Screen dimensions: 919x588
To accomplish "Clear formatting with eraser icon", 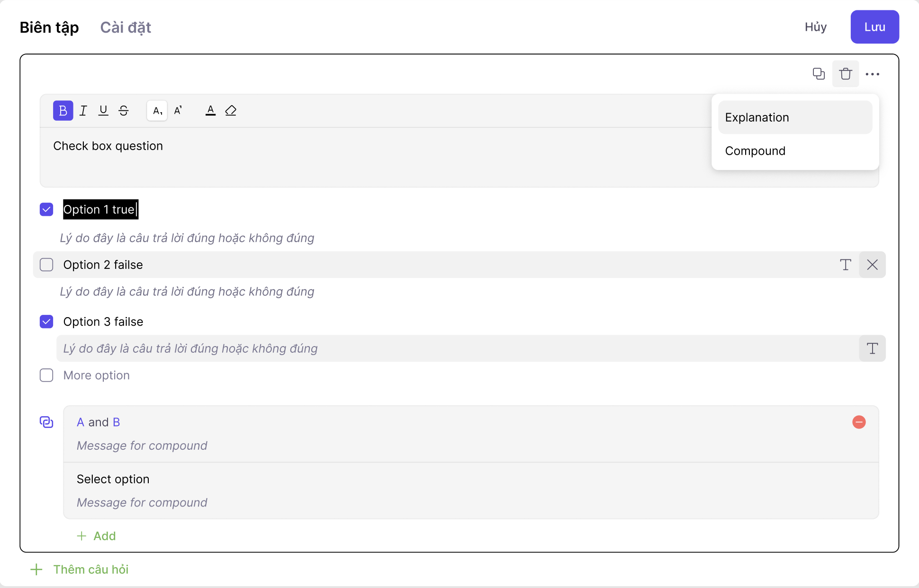I will [231, 111].
